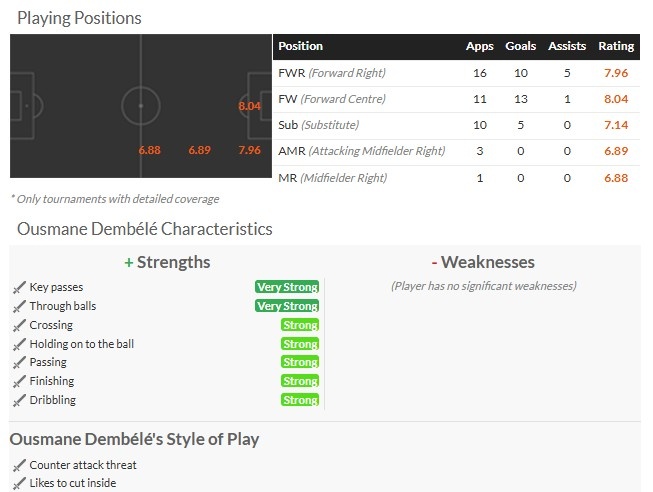Click the sword icon beside Key passes
The image size is (653, 492).
pyautogui.click(x=18, y=287)
